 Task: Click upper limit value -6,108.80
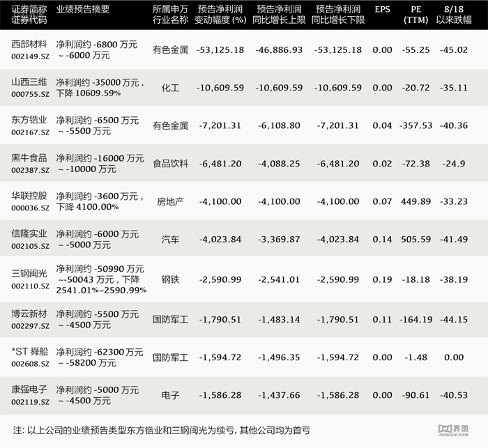tap(279, 125)
